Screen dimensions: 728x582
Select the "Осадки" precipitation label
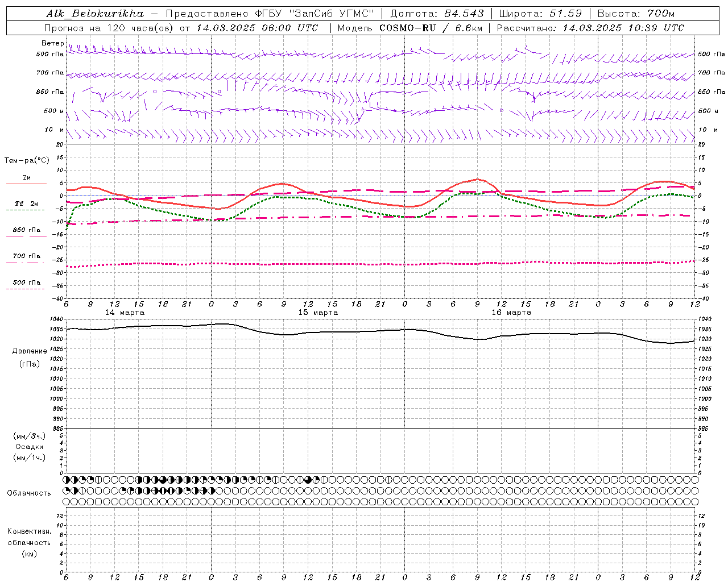tap(30, 447)
